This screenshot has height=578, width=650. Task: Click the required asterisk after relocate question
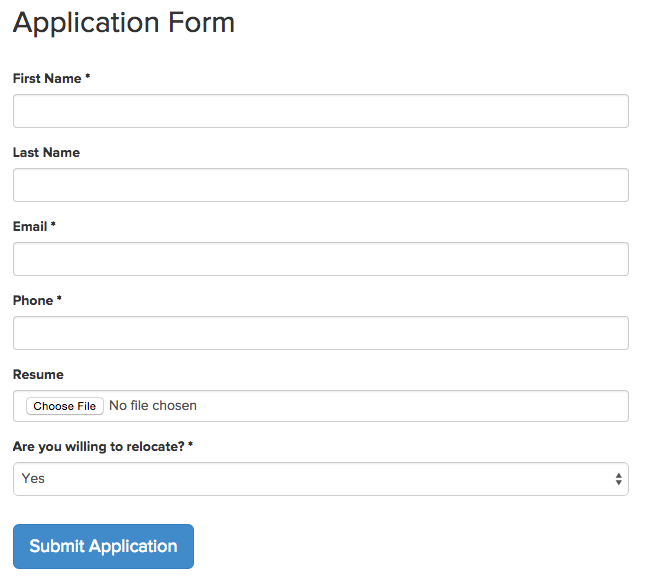tap(190, 445)
